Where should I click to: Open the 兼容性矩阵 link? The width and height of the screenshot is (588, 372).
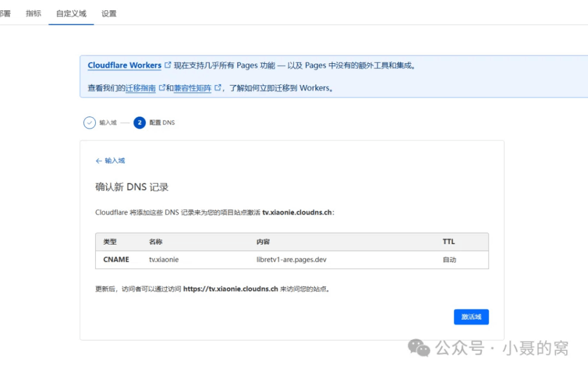coord(192,88)
